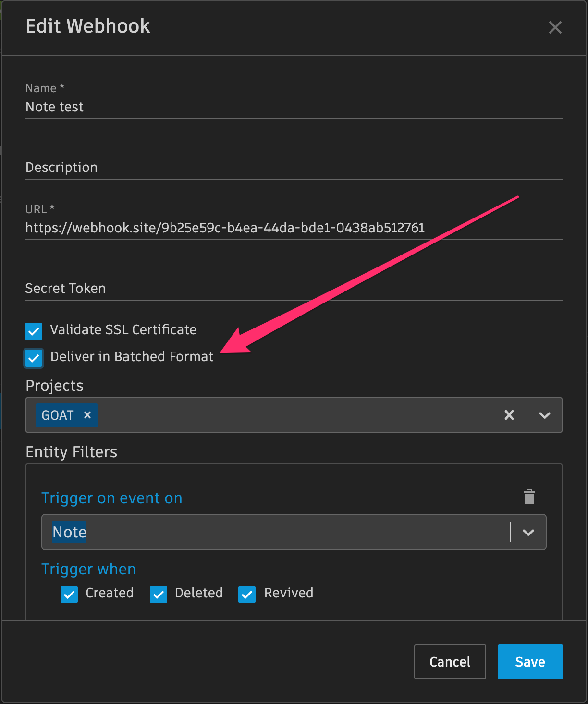Enter text in Secret Token field
The height and width of the screenshot is (704, 588).
[x=293, y=288]
